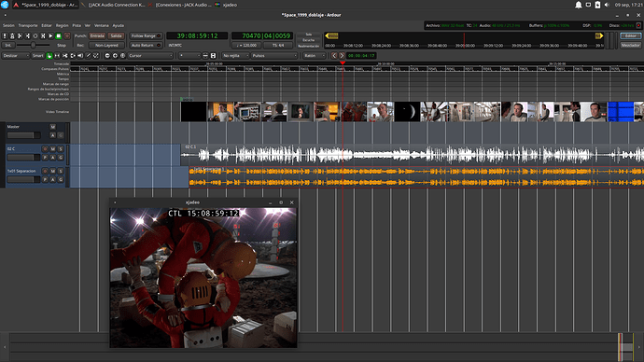Click the Master track gain fader
644x362 pixels.
coord(24,135)
